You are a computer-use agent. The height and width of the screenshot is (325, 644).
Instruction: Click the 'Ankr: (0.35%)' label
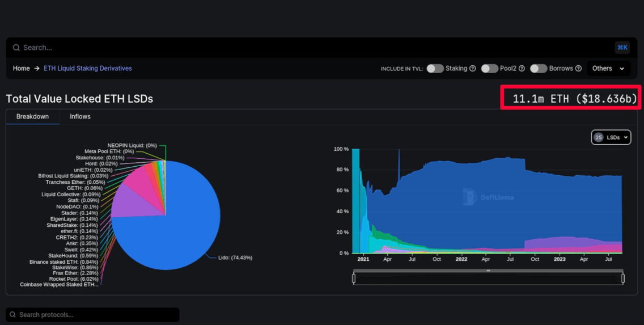pos(82,243)
